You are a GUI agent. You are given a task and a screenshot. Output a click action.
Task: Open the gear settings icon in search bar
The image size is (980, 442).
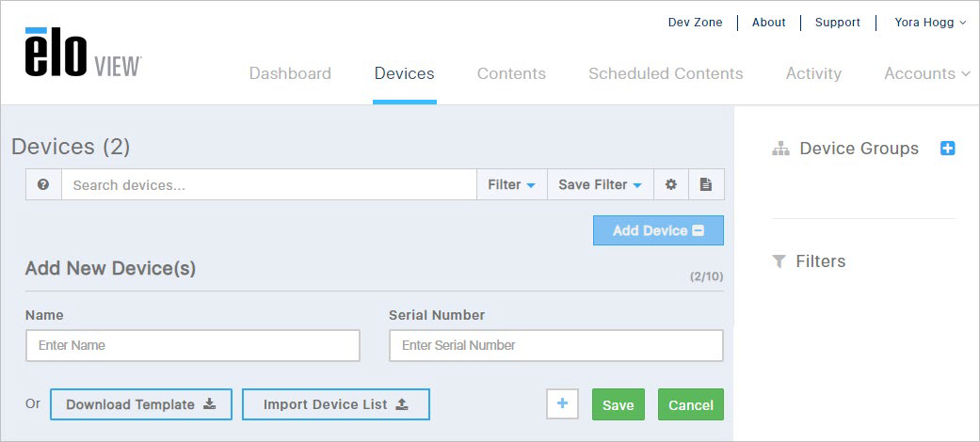670,184
